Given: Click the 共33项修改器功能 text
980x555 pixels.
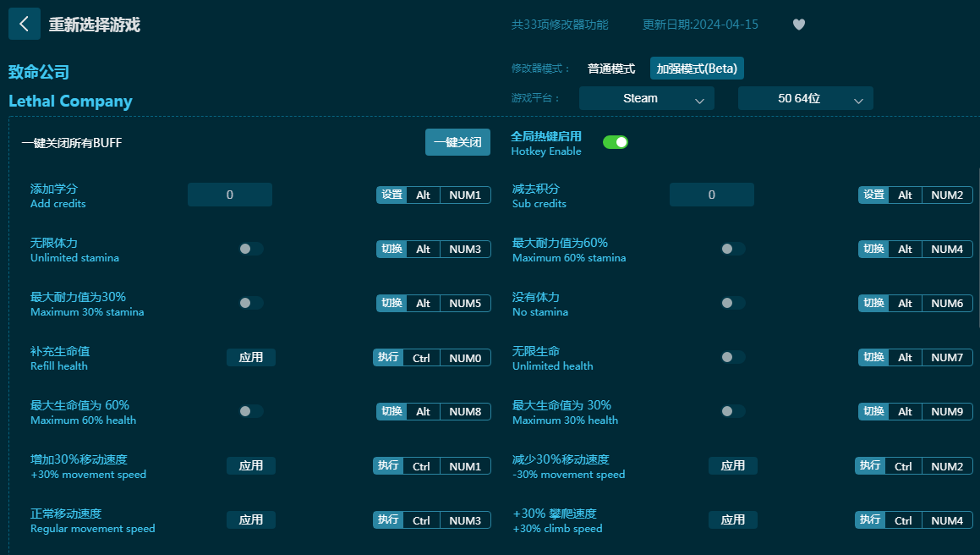Looking at the screenshot, I should coord(560,25).
